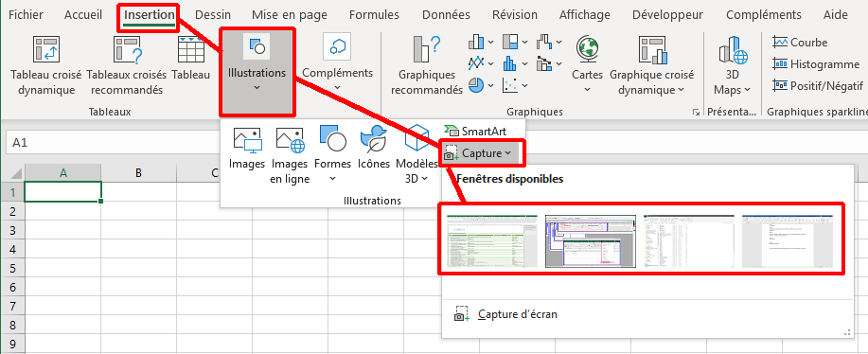Insert a Positif/Négatif sparkline
Screen dimensions: 868x354
tap(818, 86)
